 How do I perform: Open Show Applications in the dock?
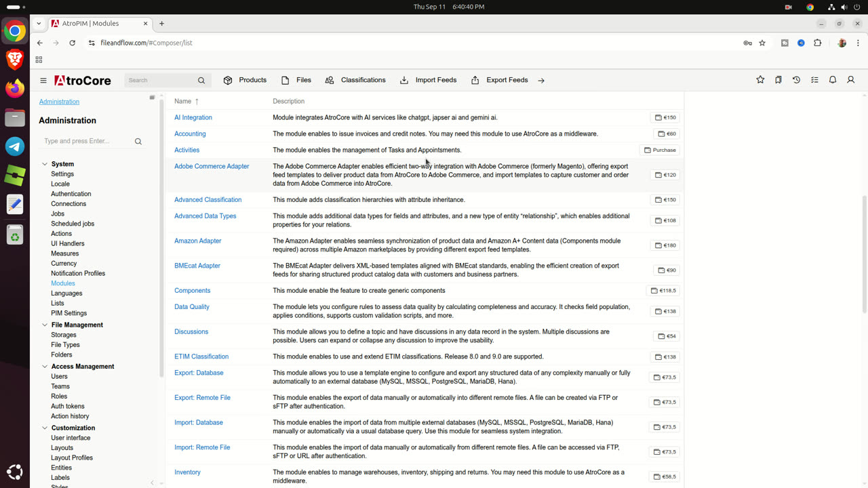coord(15,472)
